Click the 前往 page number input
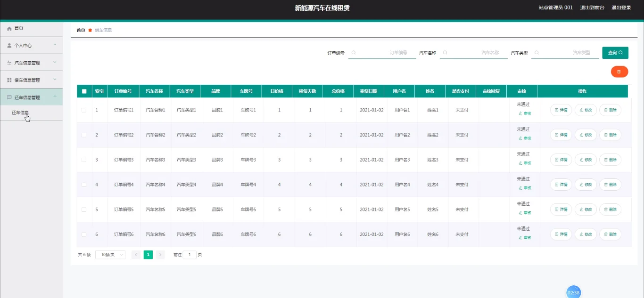The width and height of the screenshot is (644, 298). coord(190,255)
